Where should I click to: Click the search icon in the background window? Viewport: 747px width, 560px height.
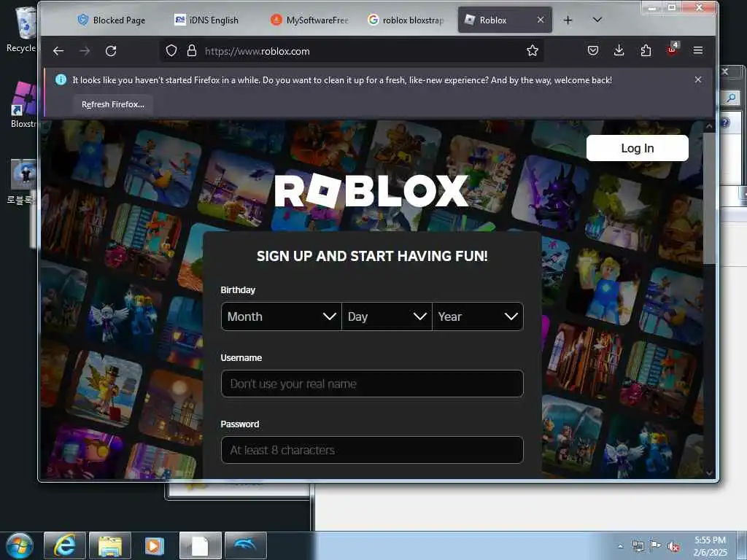tap(731, 98)
